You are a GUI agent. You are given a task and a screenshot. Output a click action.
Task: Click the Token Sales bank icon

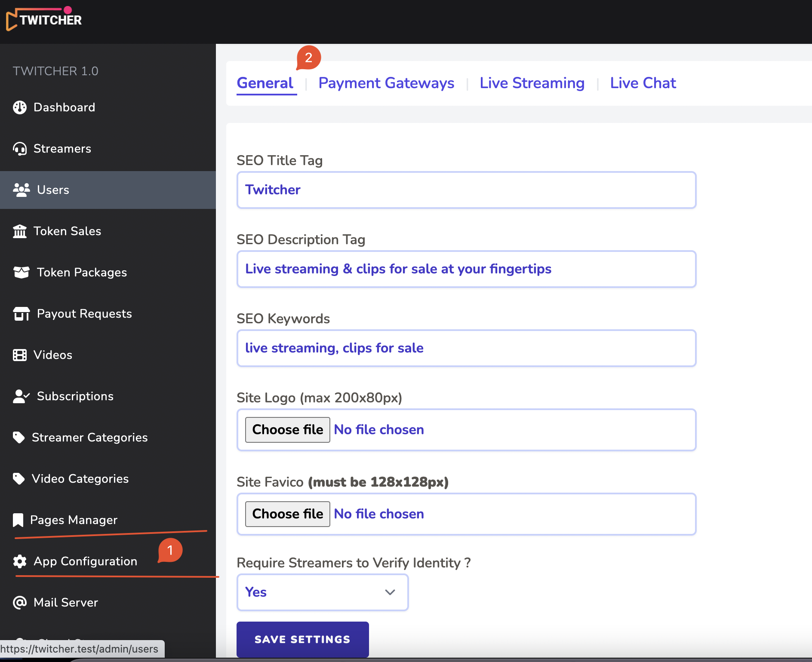20,231
